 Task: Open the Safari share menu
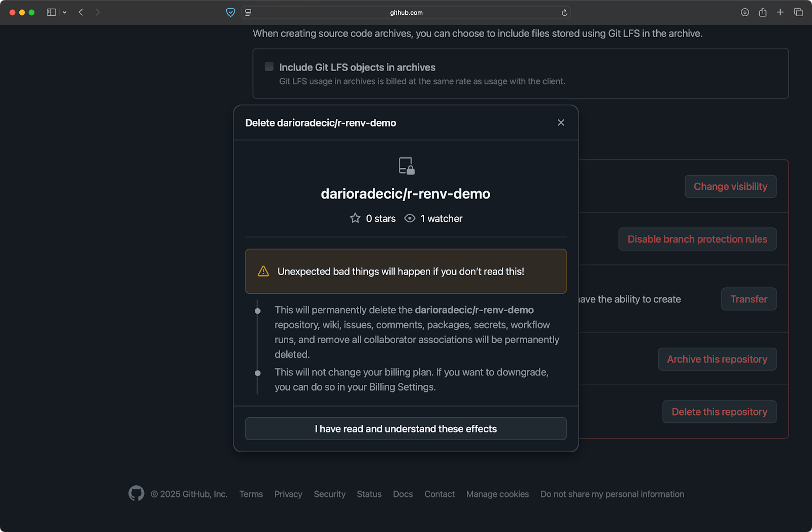coord(763,12)
